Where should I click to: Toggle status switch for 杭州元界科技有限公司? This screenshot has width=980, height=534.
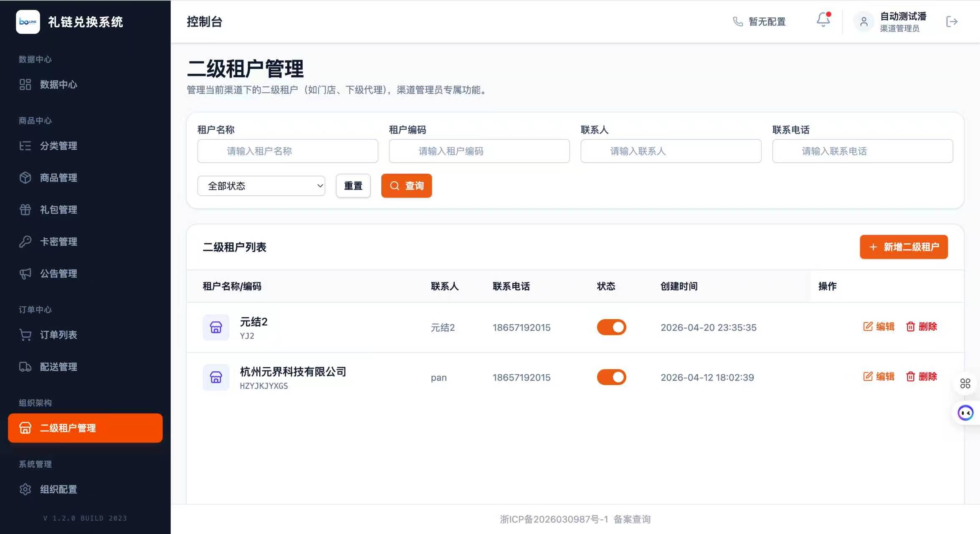click(x=612, y=378)
